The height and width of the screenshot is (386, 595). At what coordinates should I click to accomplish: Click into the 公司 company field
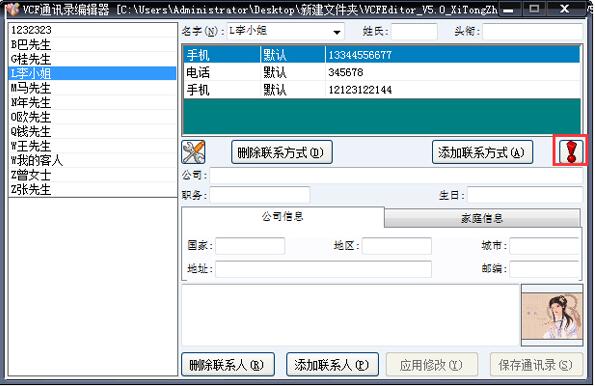click(396, 175)
